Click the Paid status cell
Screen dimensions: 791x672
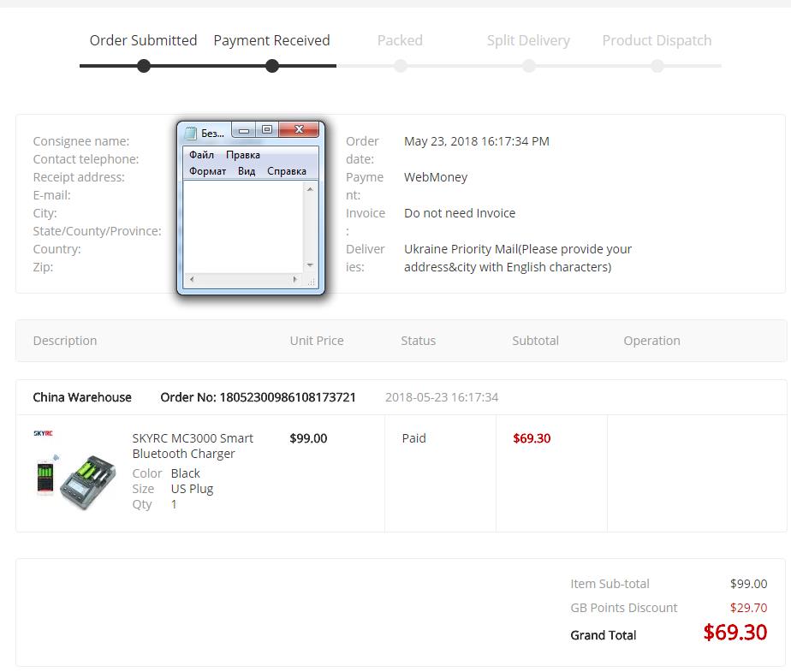413,438
